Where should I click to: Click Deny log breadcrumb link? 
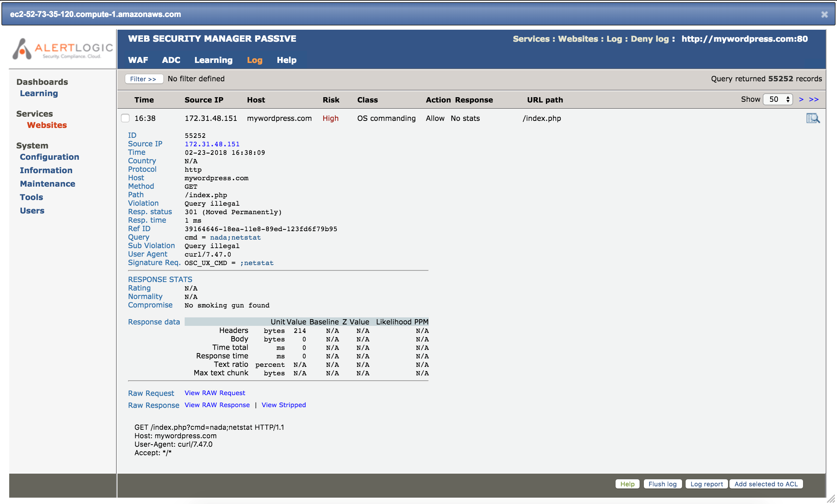(x=650, y=39)
